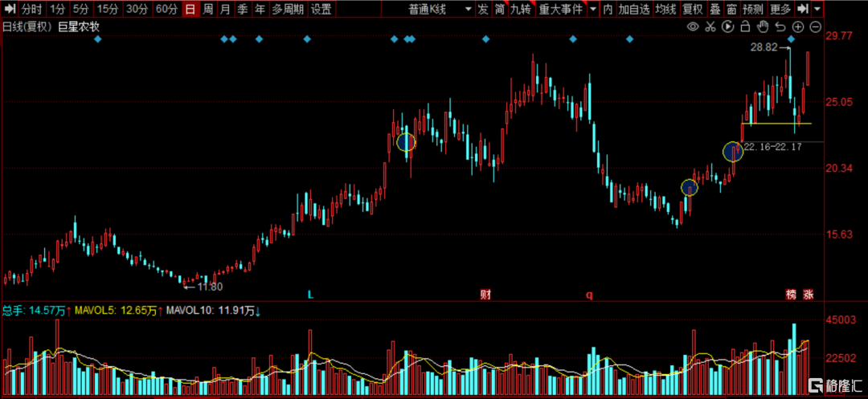Viewport: 868px width, 399px height.
Task: Click the 15.63 price axis value
Action: [838, 234]
